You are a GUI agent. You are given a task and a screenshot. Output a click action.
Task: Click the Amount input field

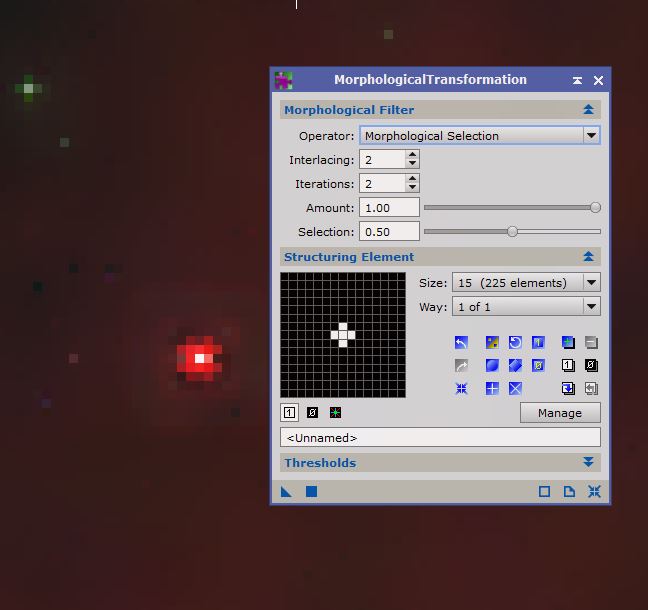[389, 208]
